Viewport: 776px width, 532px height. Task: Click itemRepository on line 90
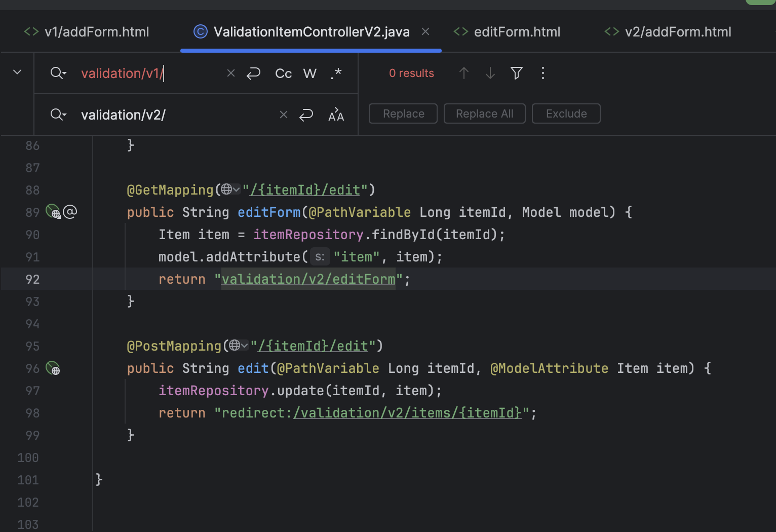click(308, 235)
